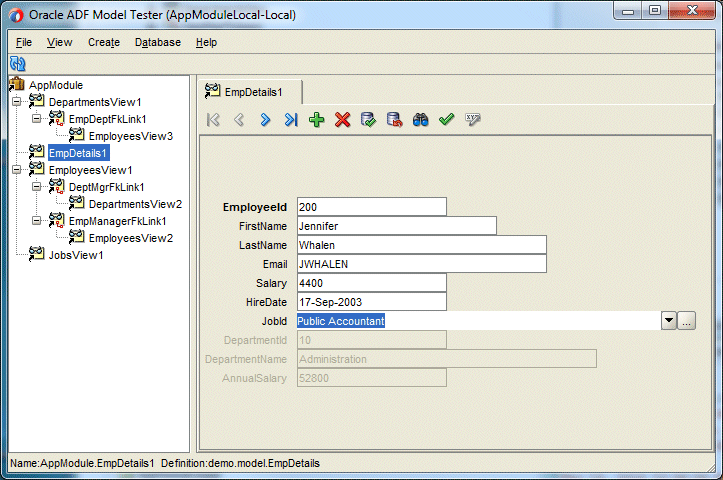Click the JobId ellipsis button
This screenshot has width=723, height=480.
[x=687, y=321]
